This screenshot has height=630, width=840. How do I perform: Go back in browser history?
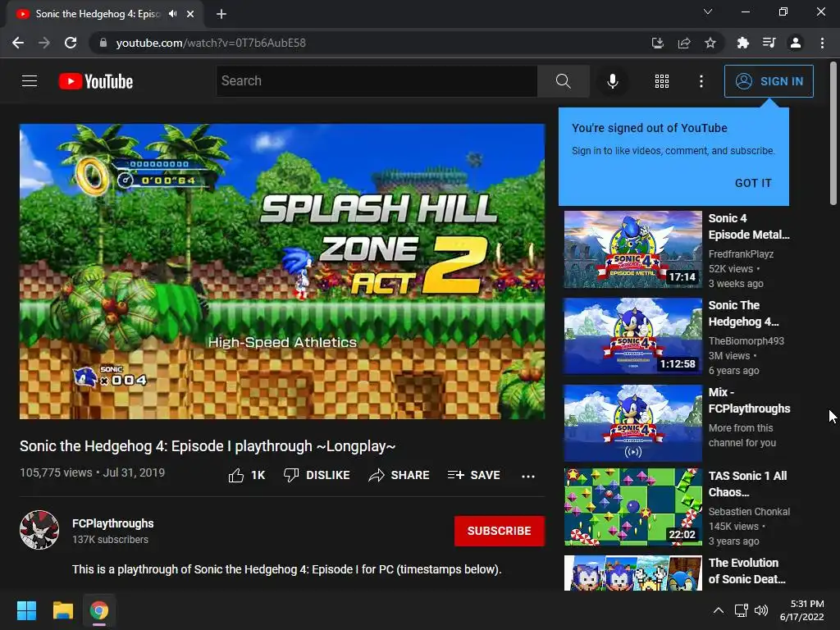(x=18, y=43)
